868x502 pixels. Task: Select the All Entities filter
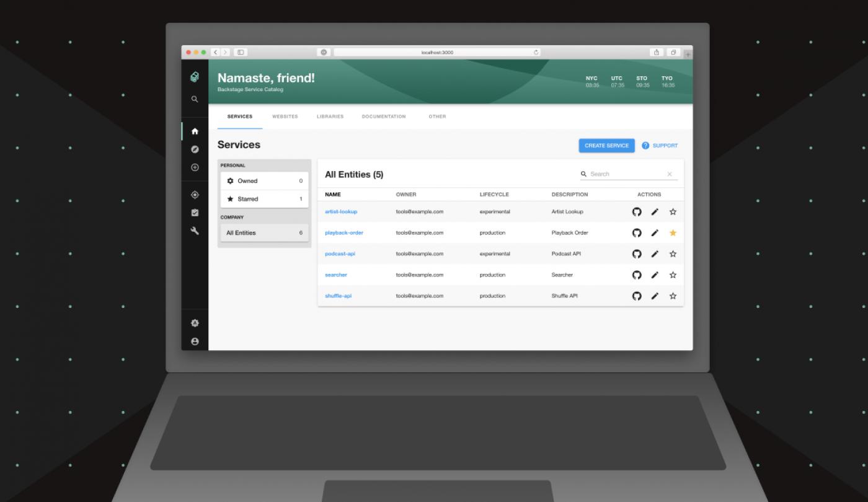[x=264, y=233]
